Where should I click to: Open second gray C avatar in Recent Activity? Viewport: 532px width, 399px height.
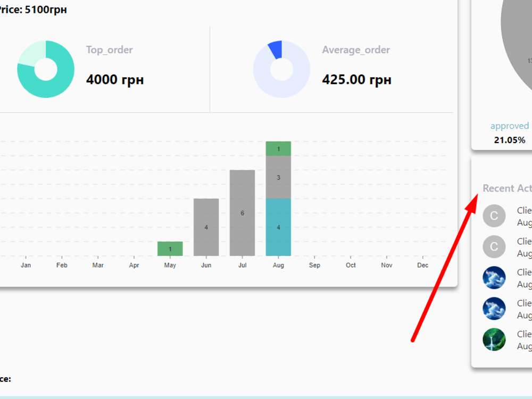coord(494,247)
